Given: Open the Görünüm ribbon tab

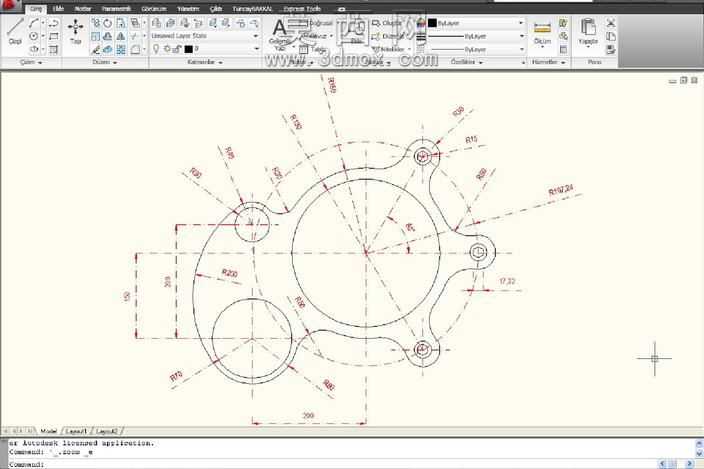Looking at the screenshot, I should 154,9.
